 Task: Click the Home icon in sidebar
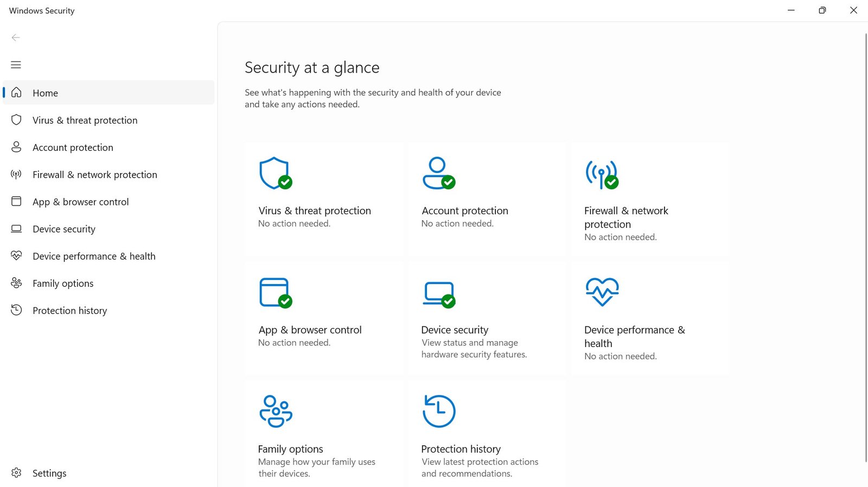(16, 93)
